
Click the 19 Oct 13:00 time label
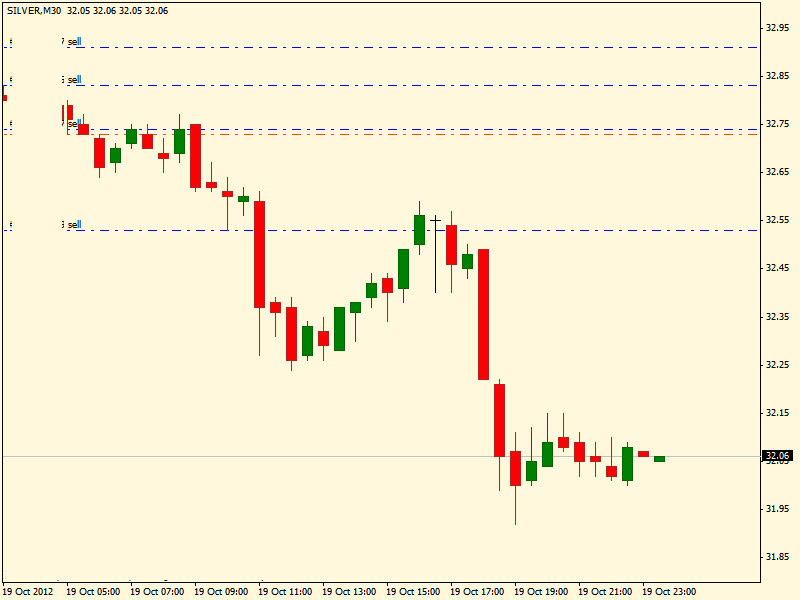[349, 592]
